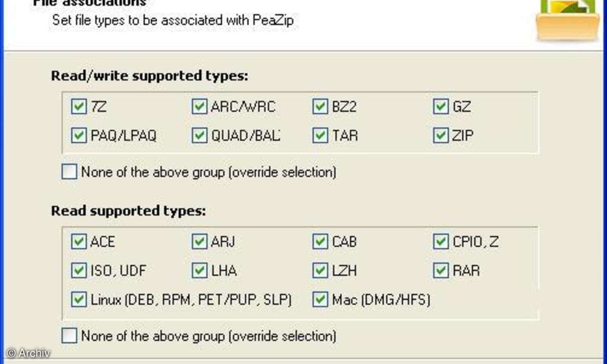Disable BZ2 file association
The height and width of the screenshot is (364, 607).
[320, 107]
